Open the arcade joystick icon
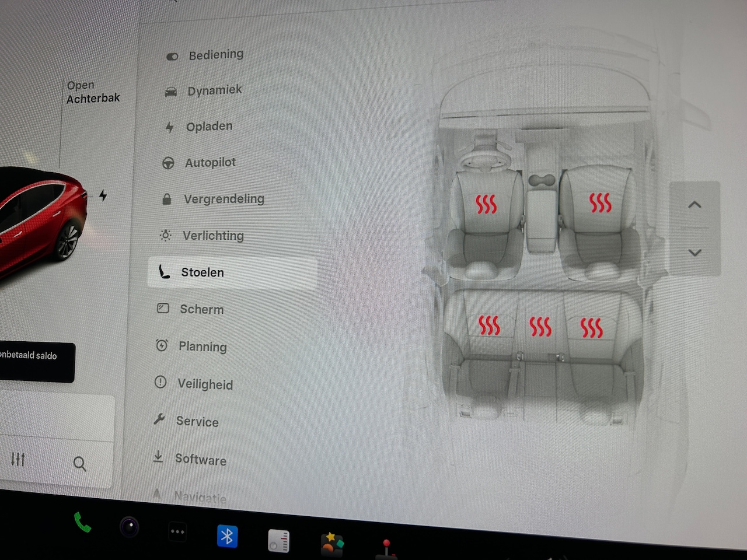 click(x=386, y=548)
